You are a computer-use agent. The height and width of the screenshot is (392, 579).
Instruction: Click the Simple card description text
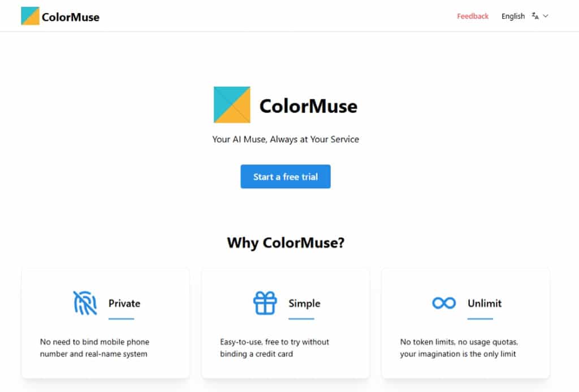[x=274, y=348]
